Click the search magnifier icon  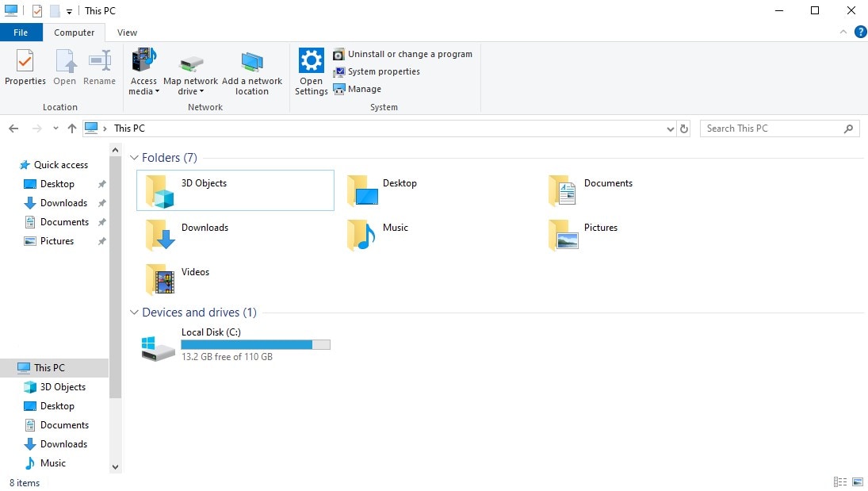(848, 129)
